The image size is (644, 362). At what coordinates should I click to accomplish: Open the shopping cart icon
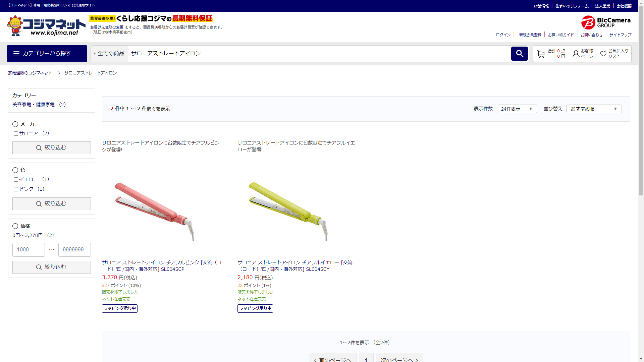click(540, 54)
